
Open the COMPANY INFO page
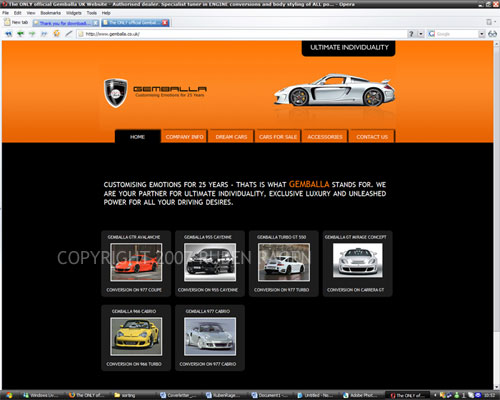click(184, 137)
